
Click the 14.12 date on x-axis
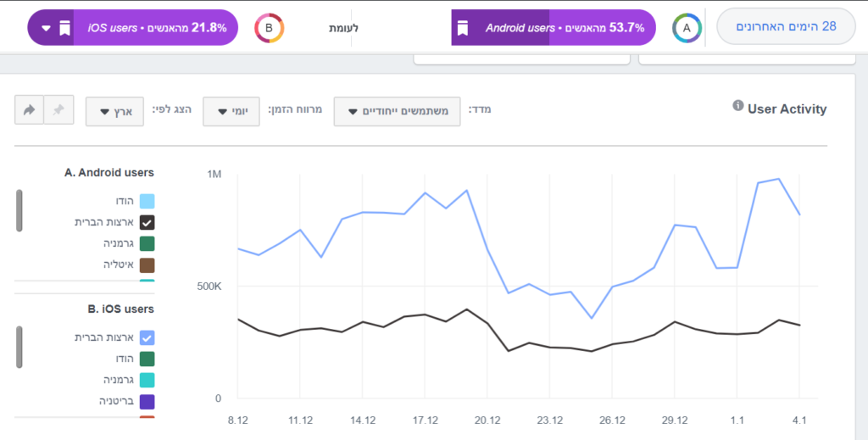click(x=363, y=420)
